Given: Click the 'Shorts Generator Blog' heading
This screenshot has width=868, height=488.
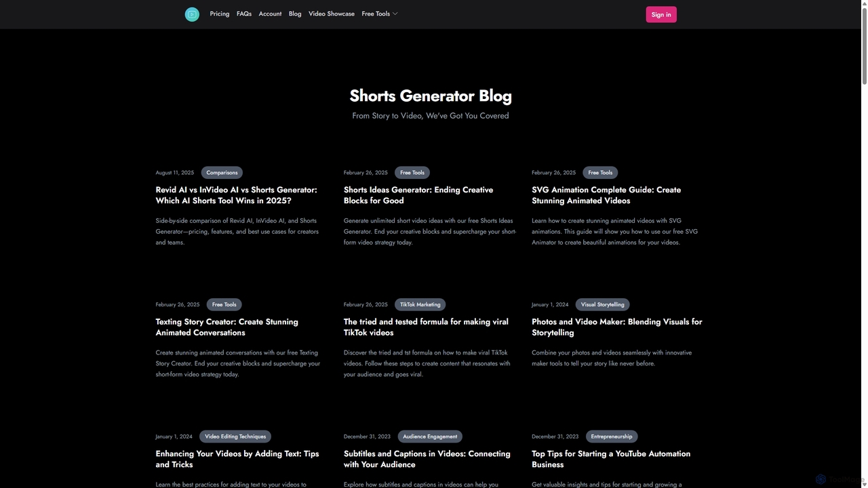Looking at the screenshot, I should [431, 96].
